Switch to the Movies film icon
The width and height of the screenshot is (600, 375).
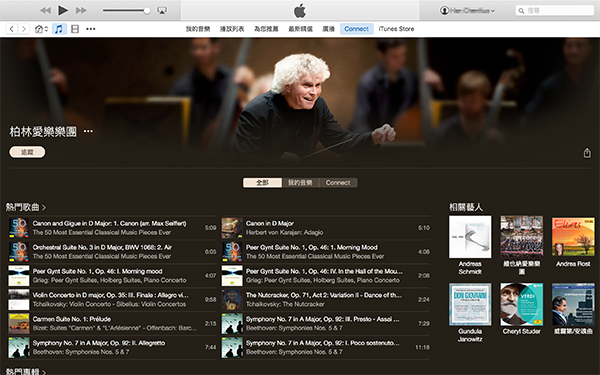[x=75, y=29]
